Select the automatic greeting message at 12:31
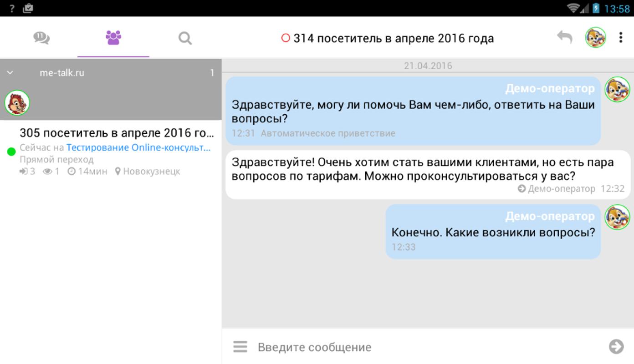The height and width of the screenshot is (364, 634). point(413,111)
